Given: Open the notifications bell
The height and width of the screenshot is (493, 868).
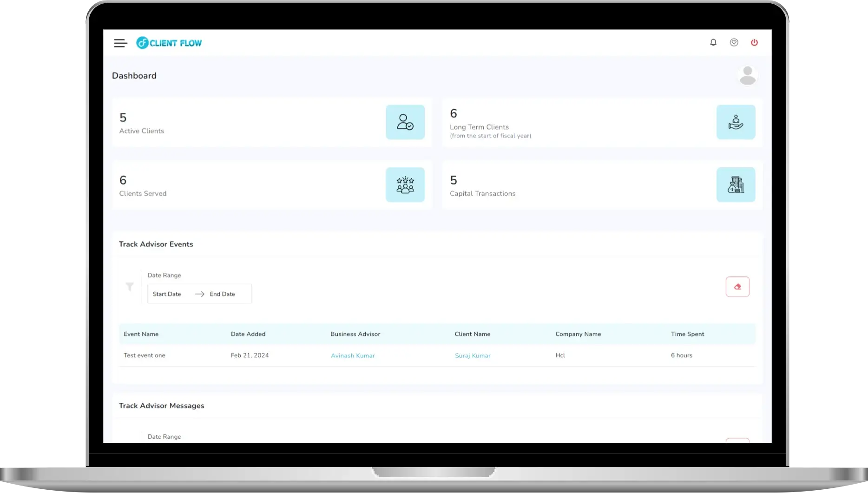Looking at the screenshot, I should click(713, 43).
